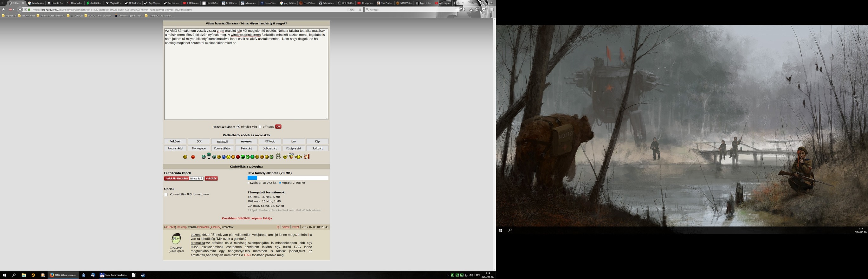Image resolution: width=868 pixels, height=279 pixels.
Task: Select the 'témába vág' radio option
Action: [238, 127]
